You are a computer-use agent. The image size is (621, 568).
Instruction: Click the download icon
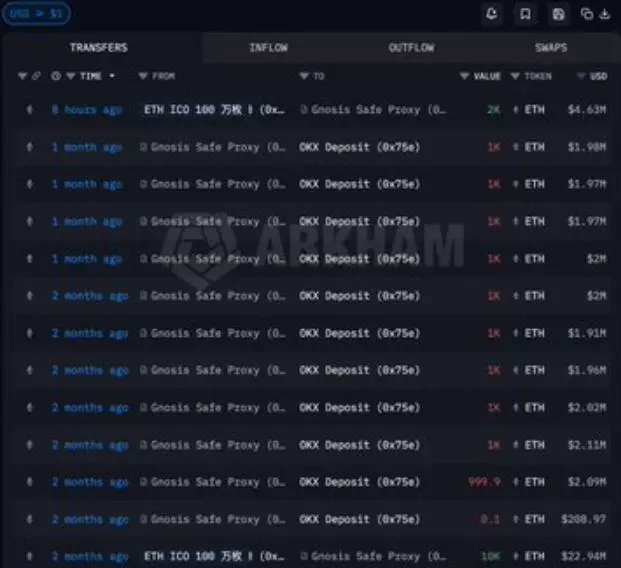[x=605, y=14]
